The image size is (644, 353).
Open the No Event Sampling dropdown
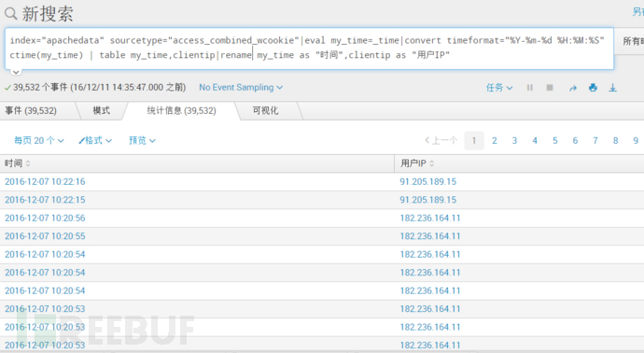(x=241, y=88)
